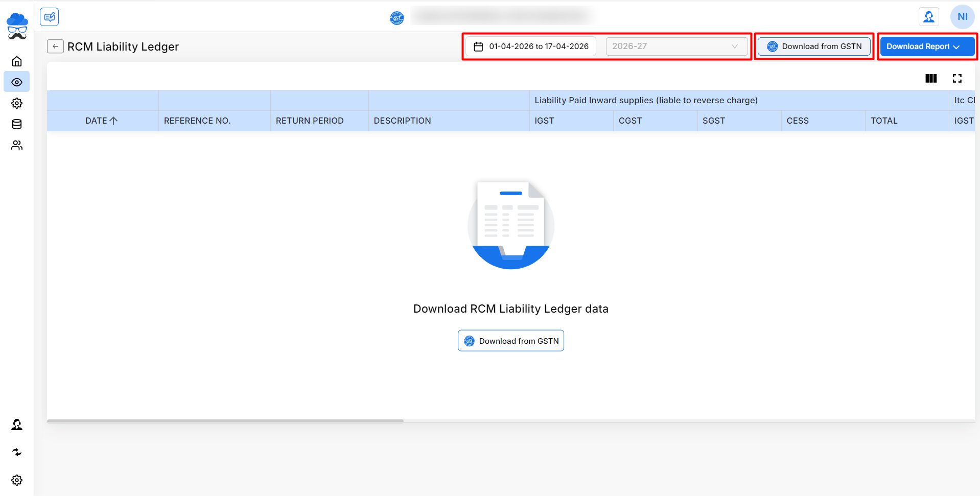
Task: Click Download from GSTN in the header
Action: point(814,46)
